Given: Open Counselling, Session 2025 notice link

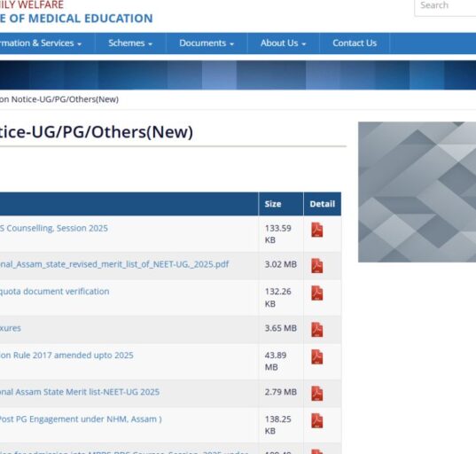Looking at the screenshot, I should (54, 228).
